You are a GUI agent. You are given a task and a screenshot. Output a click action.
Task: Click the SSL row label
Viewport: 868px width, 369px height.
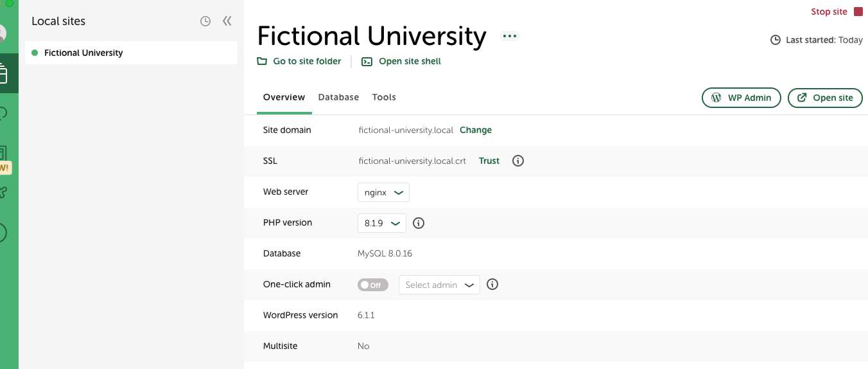click(270, 161)
